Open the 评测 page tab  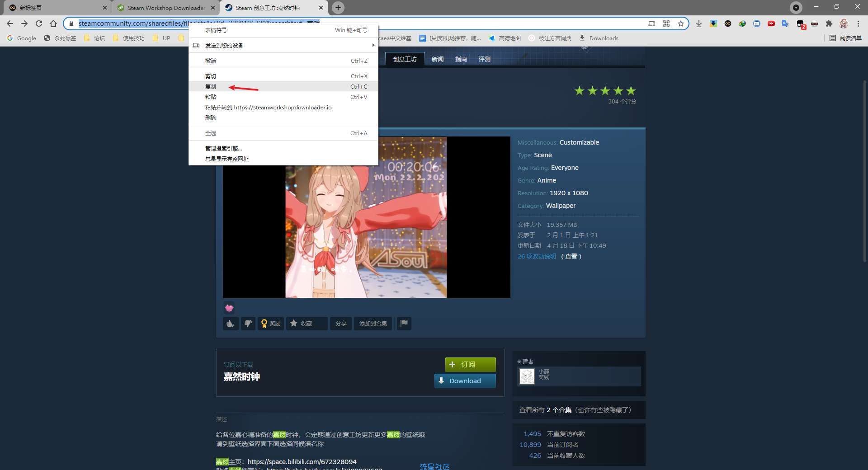[x=484, y=59]
